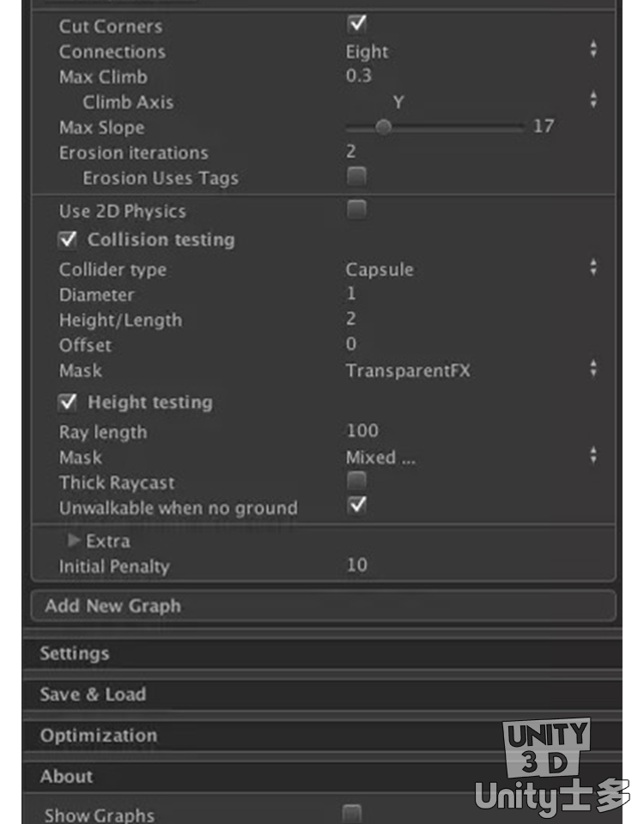
Task: Adjust the Max Slope slider handle
Action: pos(383,127)
